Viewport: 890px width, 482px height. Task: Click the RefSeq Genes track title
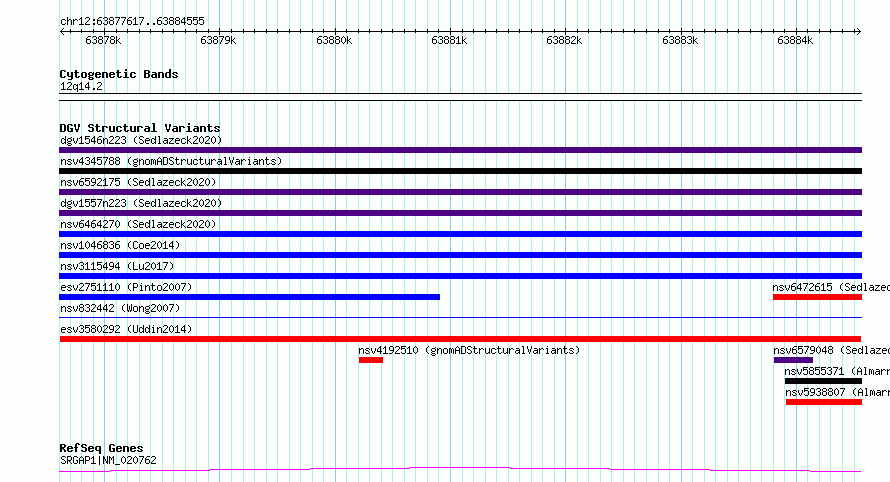point(101,448)
